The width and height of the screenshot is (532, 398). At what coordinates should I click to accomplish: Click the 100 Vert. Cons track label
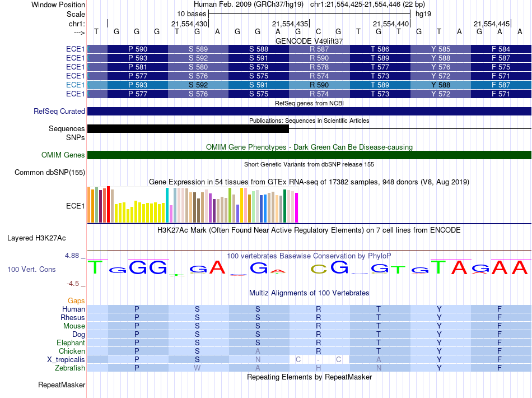pyautogui.click(x=31, y=269)
